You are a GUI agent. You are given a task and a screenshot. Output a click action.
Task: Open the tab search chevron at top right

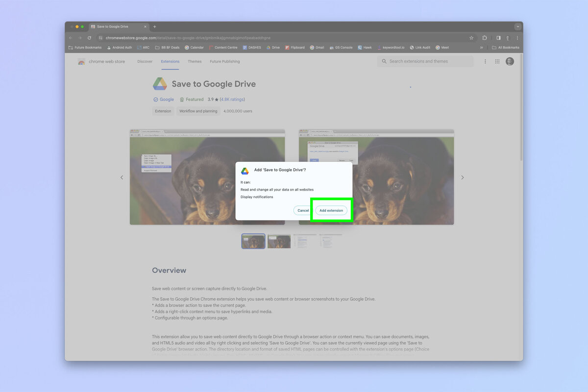517,26
